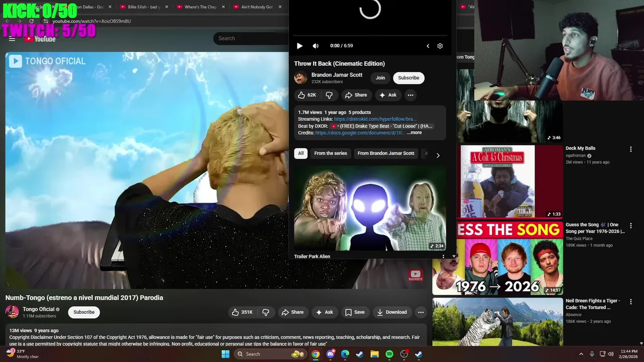This screenshot has width=644, height=362.
Task: Open A Colt 45 Christmas thumbnail
Action: (510, 182)
